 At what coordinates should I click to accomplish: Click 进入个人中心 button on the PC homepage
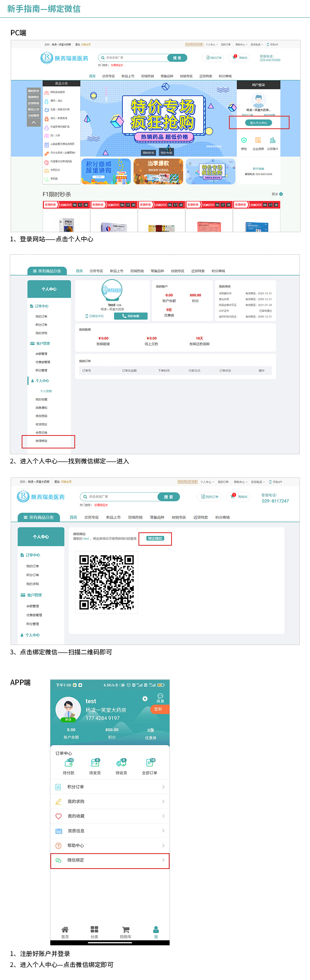click(258, 123)
